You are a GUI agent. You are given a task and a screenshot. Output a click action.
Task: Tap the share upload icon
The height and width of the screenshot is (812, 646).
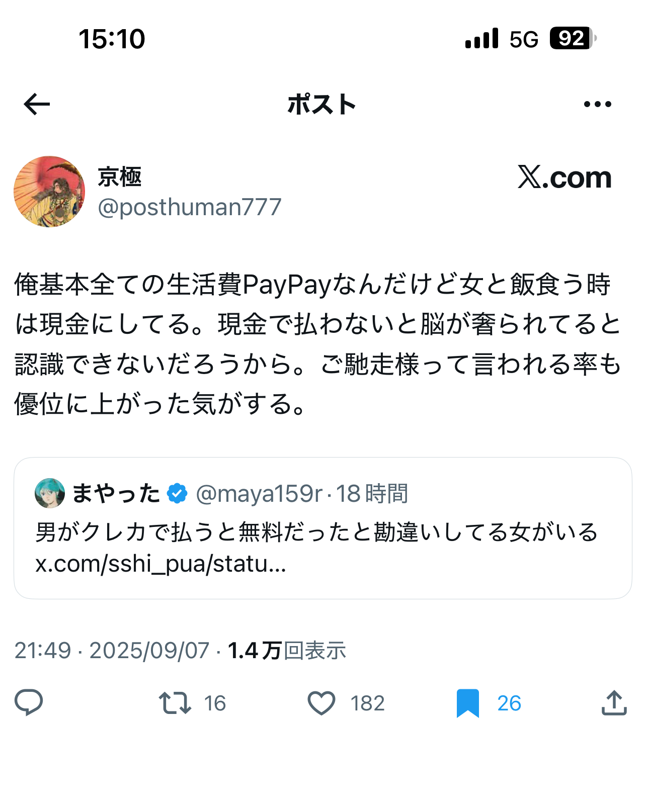614,702
